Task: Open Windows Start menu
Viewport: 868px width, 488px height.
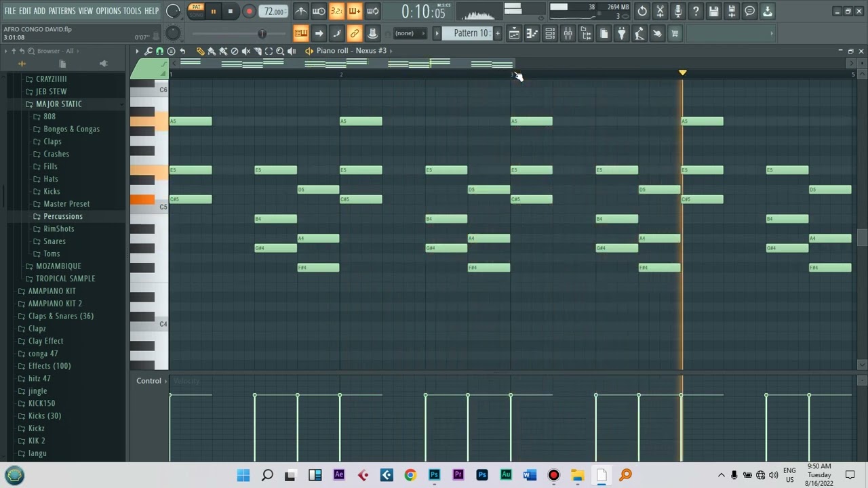Action: (243, 475)
